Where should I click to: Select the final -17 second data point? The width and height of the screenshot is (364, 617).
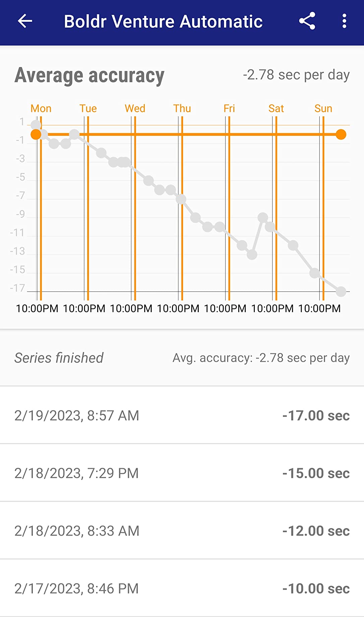(x=341, y=291)
